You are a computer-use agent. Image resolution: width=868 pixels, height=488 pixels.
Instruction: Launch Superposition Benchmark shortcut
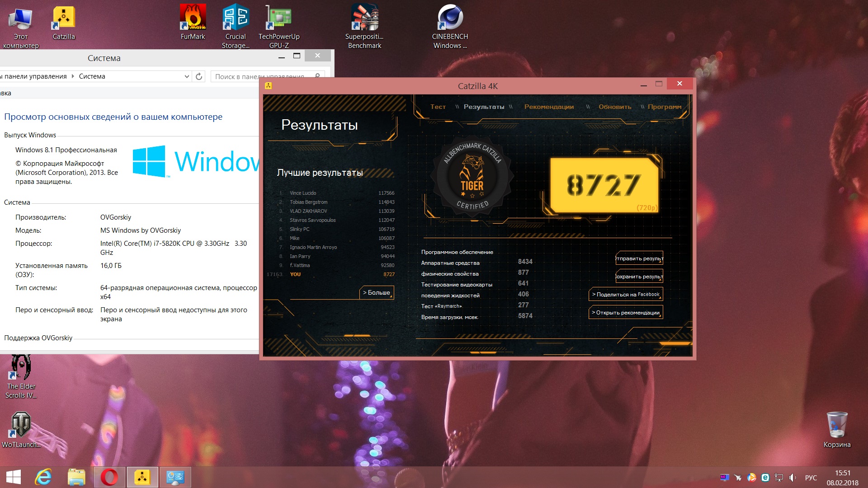pos(364,26)
